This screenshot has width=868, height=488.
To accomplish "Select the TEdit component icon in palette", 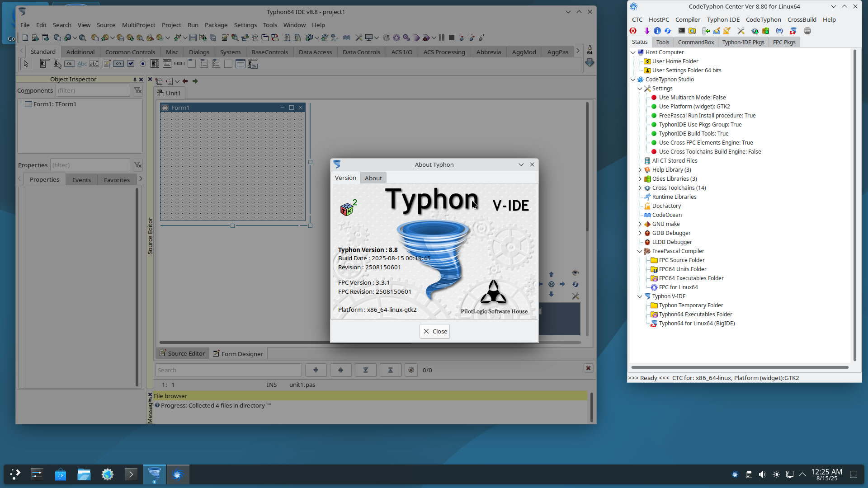I will point(94,64).
